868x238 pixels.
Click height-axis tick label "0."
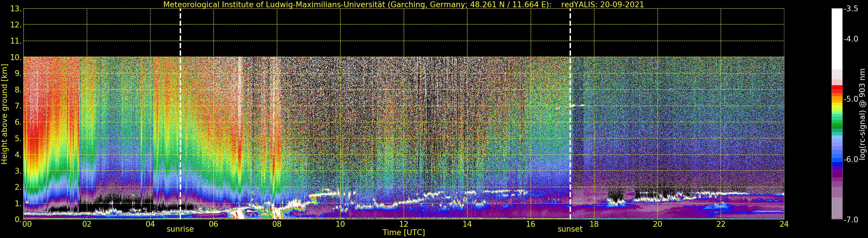(x=18, y=220)
